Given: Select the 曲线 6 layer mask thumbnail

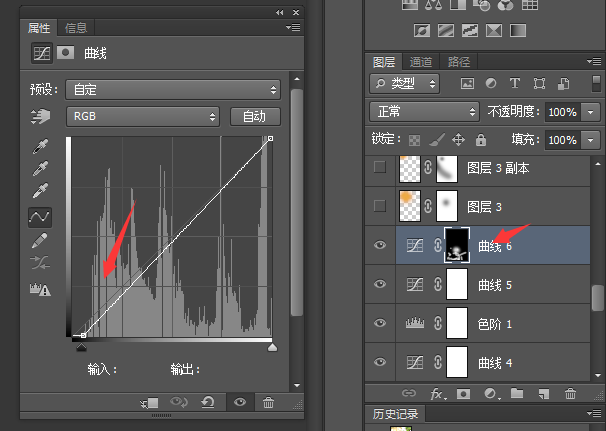Looking at the screenshot, I should tap(456, 245).
